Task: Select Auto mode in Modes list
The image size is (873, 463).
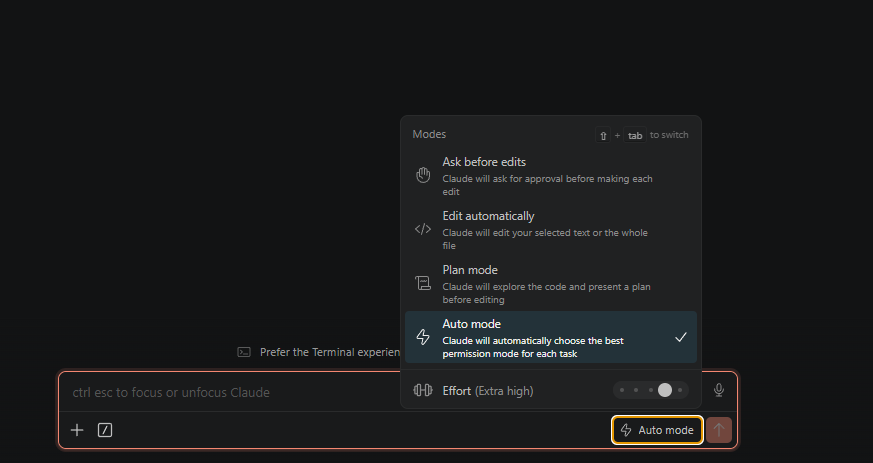Action: 551,337
